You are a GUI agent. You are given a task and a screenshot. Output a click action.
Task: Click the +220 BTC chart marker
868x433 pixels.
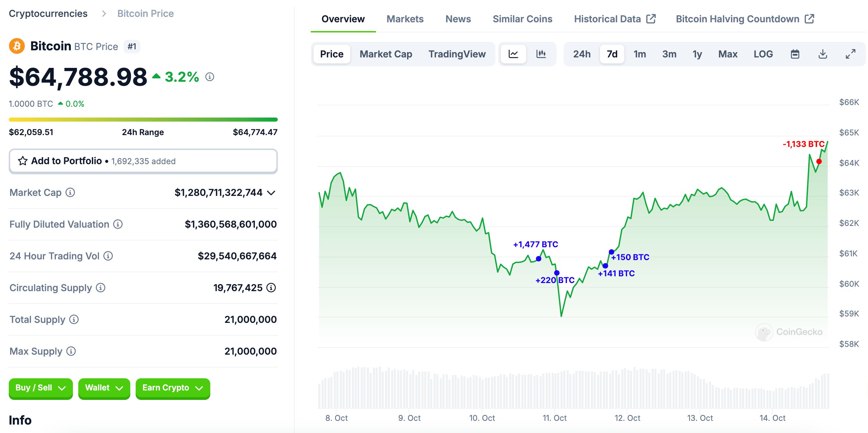(557, 273)
